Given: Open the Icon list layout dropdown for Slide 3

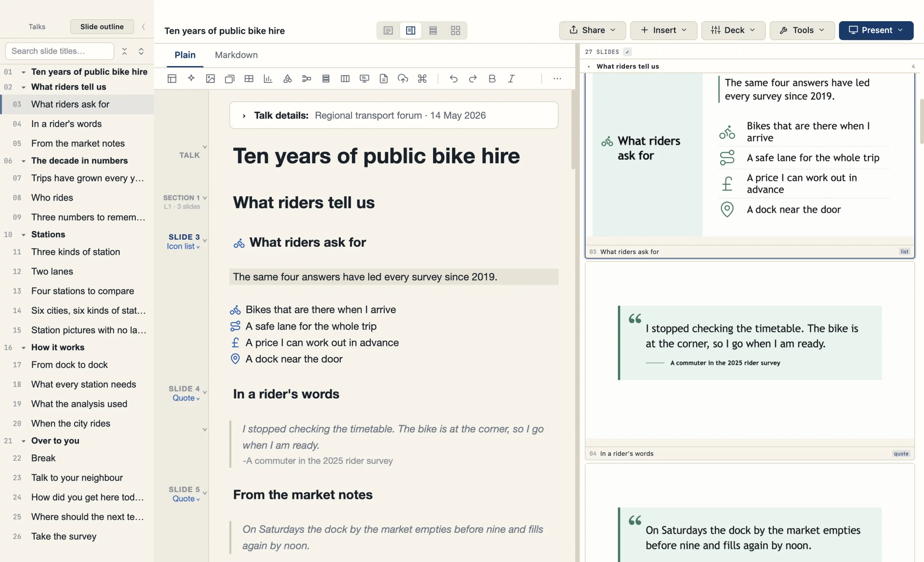Looking at the screenshot, I should pyautogui.click(x=183, y=246).
